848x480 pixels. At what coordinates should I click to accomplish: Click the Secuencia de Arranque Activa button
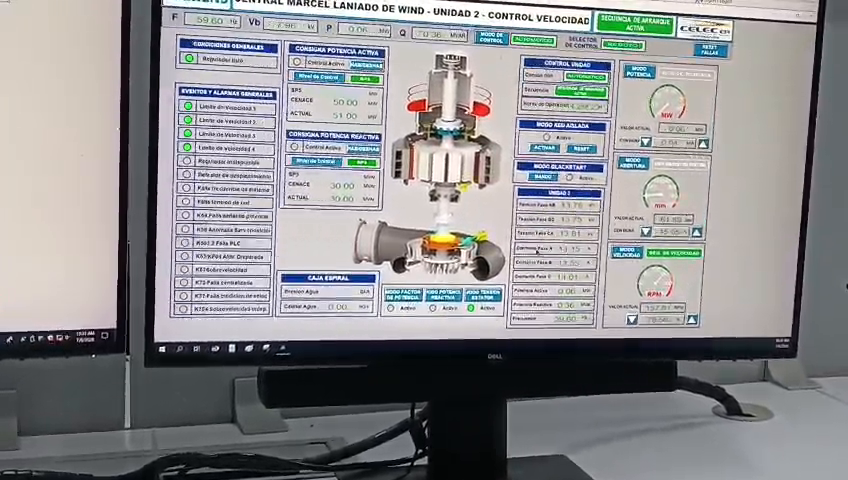point(635,24)
